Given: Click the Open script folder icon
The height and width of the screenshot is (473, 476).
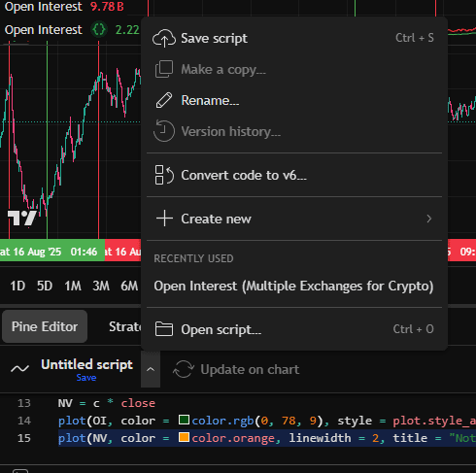Looking at the screenshot, I should coord(164,329).
